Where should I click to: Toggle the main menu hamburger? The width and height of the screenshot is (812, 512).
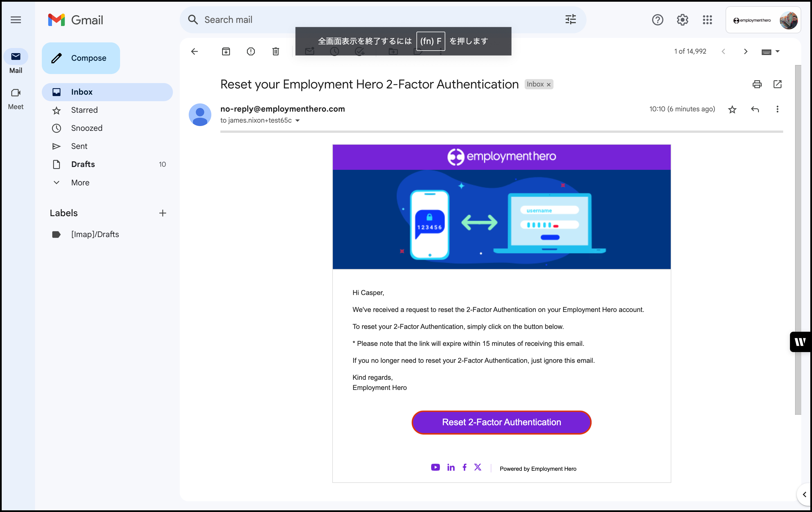point(16,19)
